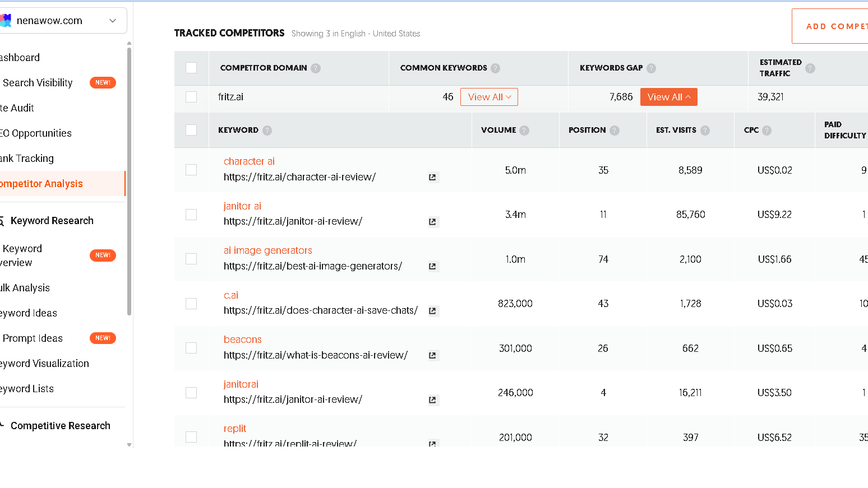Open the janitor ai keyword link

pyautogui.click(x=242, y=206)
